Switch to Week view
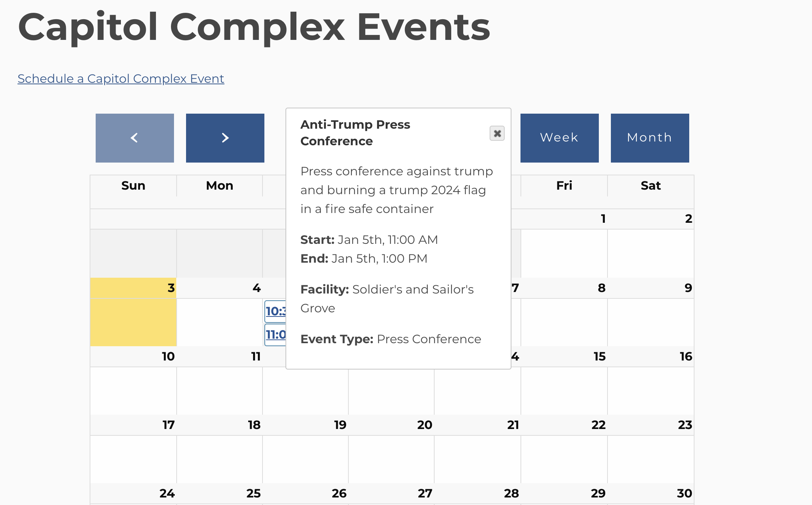Image resolution: width=812 pixels, height=505 pixels. click(559, 138)
